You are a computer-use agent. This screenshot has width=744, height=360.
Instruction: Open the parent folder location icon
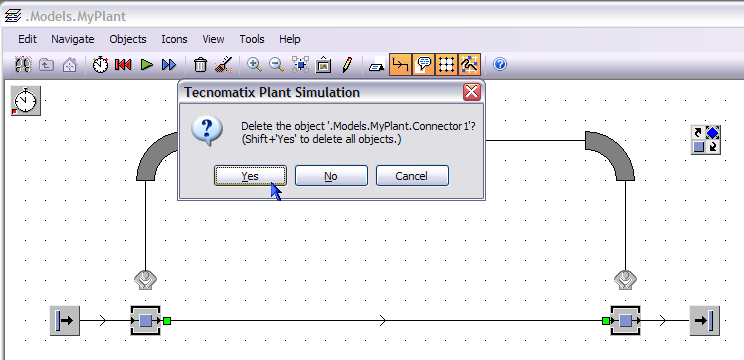[x=46, y=65]
